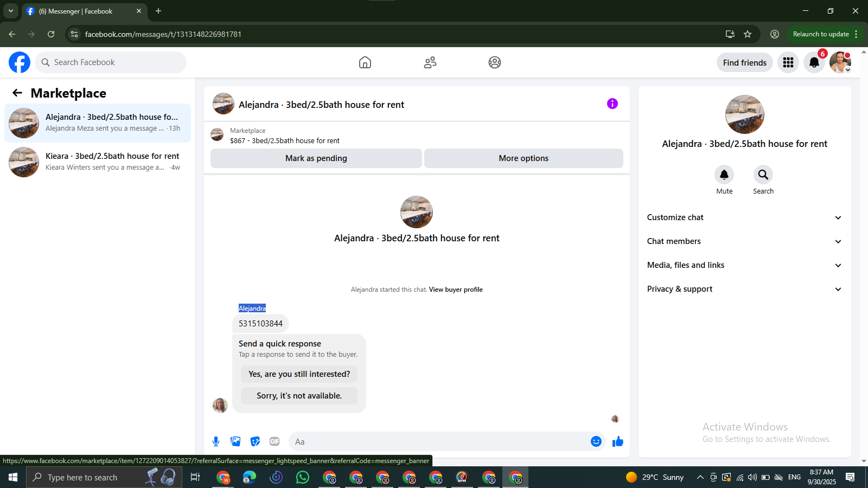Click the taskbar search box
The height and width of the screenshot is (488, 868).
[104, 477]
